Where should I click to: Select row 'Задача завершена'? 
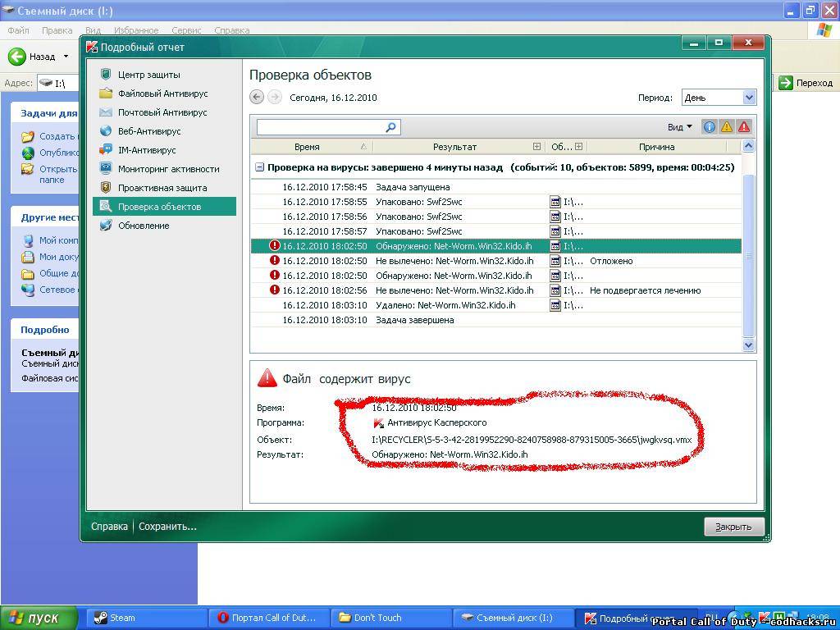tap(496, 320)
